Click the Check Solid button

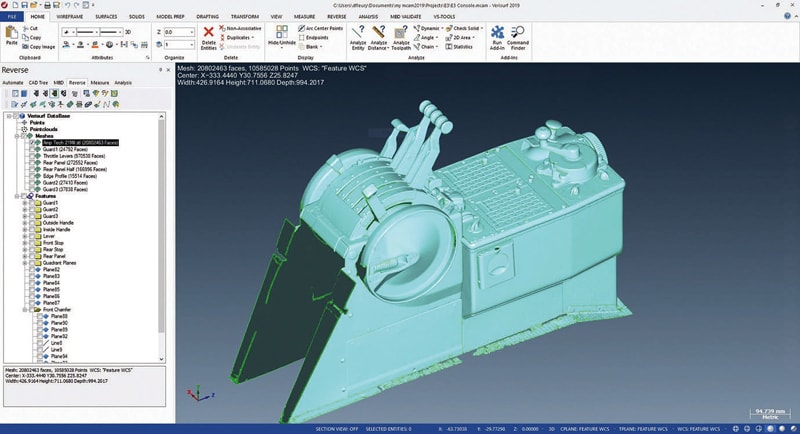point(462,29)
